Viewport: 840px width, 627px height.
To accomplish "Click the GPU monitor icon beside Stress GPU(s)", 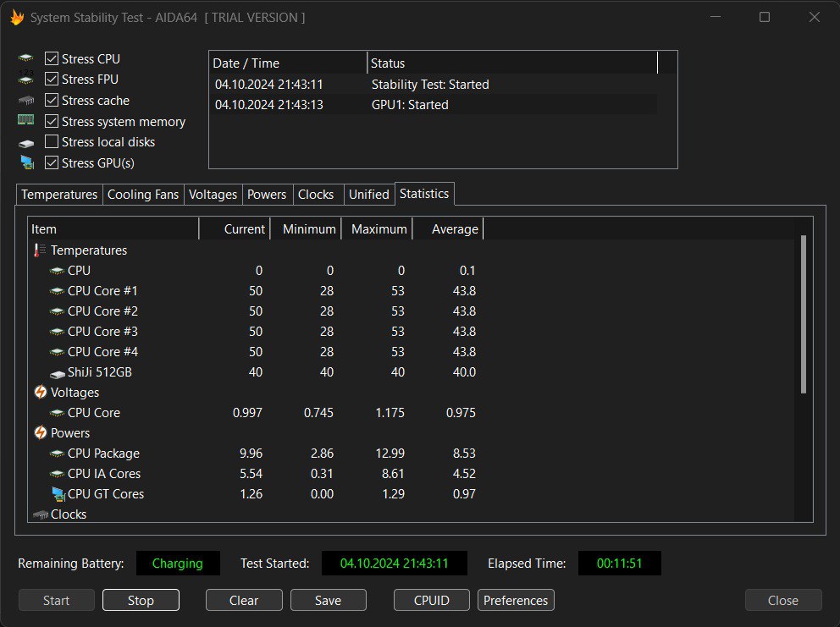I will [x=27, y=162].
